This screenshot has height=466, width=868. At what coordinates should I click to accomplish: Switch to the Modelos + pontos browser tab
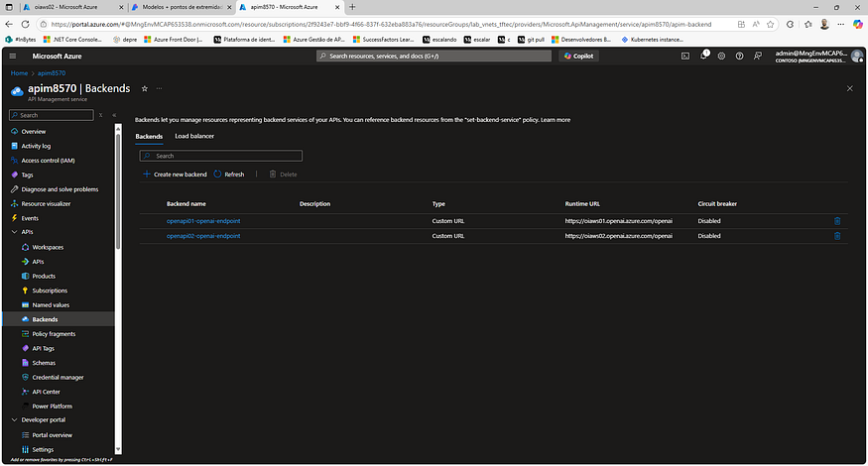tap(183, 7)
